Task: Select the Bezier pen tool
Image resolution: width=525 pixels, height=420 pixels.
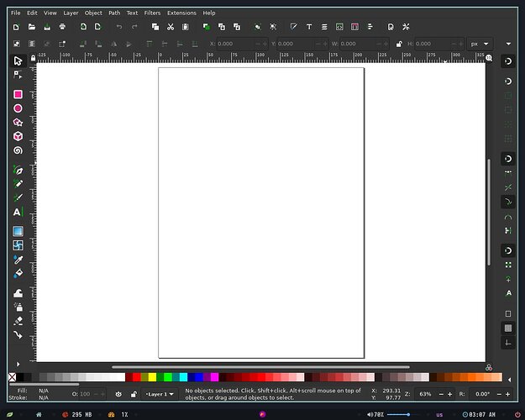Action: pyautogui.click(x=18, y=170)
